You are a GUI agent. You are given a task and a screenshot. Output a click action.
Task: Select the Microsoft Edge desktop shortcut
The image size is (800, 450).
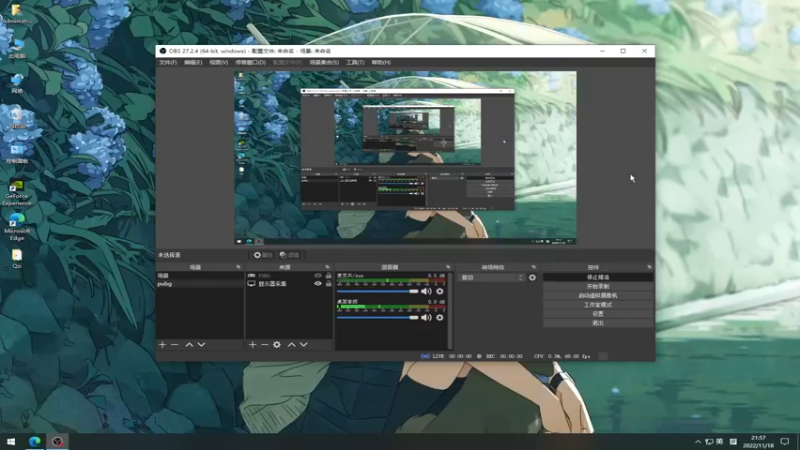[x=17, y=228]
